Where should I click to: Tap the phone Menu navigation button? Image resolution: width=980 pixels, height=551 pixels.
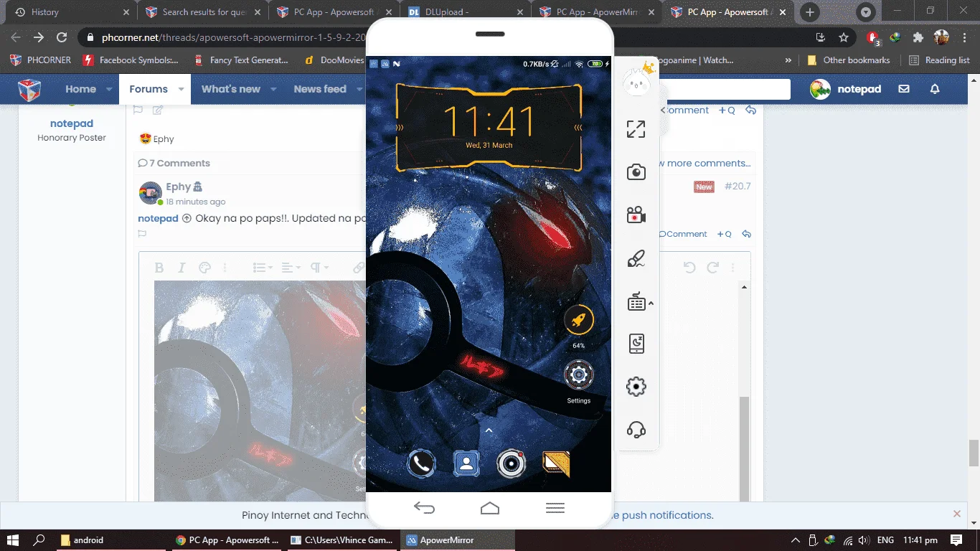[x=555, y=508]
